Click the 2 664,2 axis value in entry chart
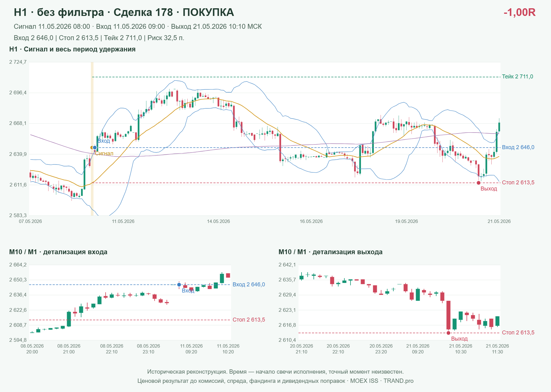551x392 pixels. (x=18, y=265)
